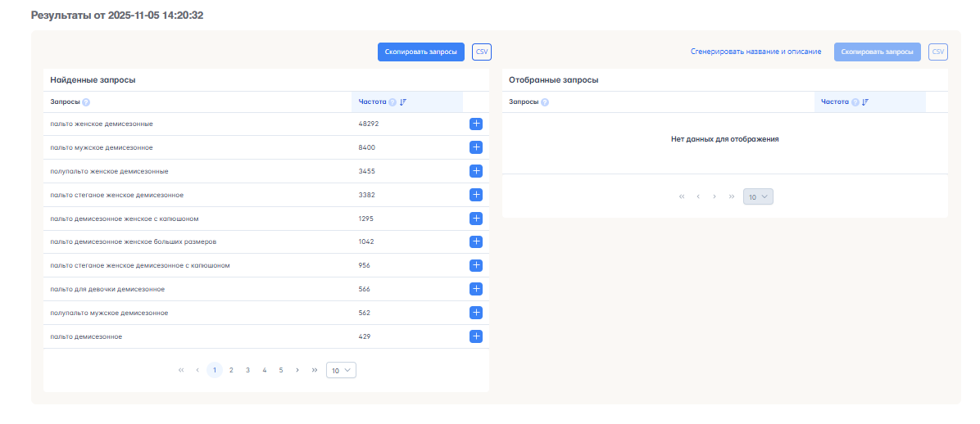Click help icon beside 'Запросы' in found queries

(x=86, y=102)
